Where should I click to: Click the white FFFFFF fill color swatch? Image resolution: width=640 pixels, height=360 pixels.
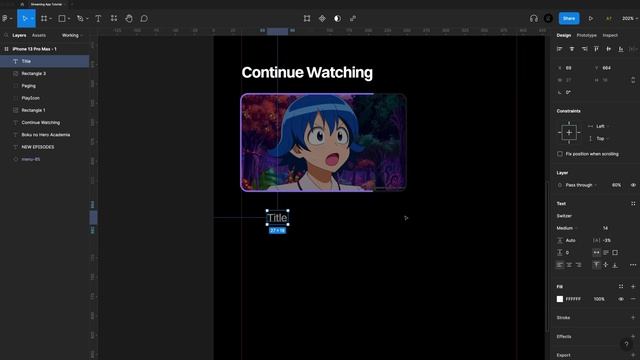560,299
